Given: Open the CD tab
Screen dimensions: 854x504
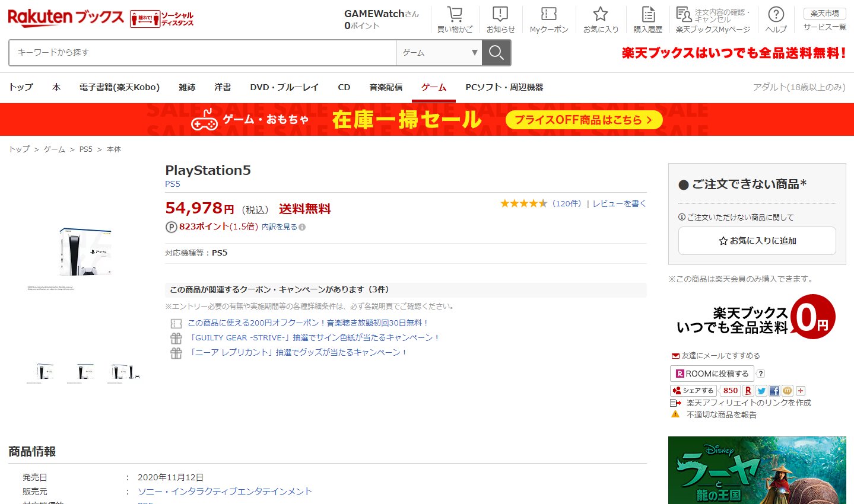Looking at the screenshot, I should click(344, 87).
